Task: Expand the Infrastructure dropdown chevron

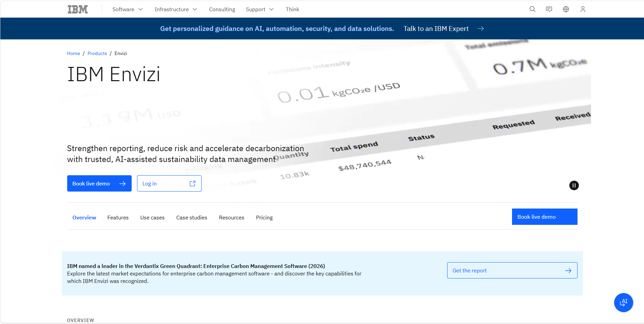Action: click(195, 10)
